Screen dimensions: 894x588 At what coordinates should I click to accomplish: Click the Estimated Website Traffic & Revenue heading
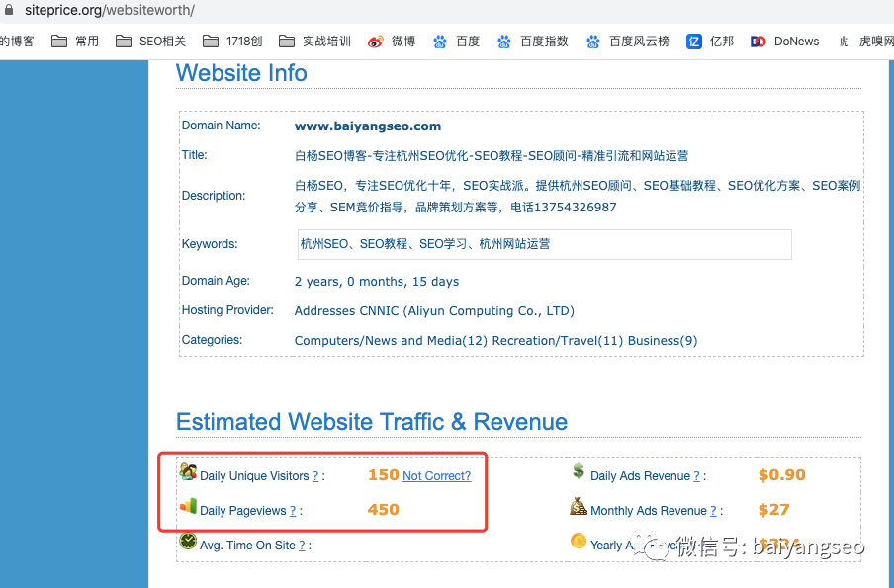pos(372,422)
